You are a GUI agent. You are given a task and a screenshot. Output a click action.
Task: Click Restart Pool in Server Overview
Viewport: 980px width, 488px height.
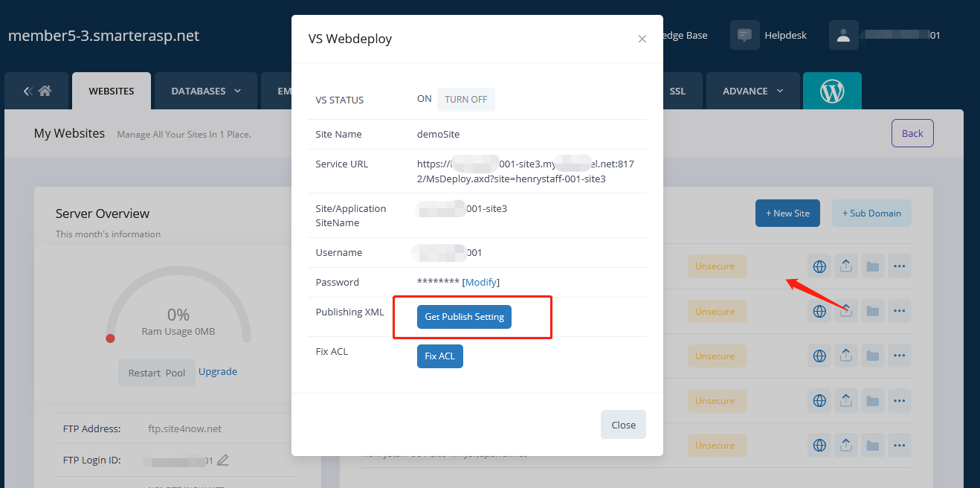tap(157, 373)
